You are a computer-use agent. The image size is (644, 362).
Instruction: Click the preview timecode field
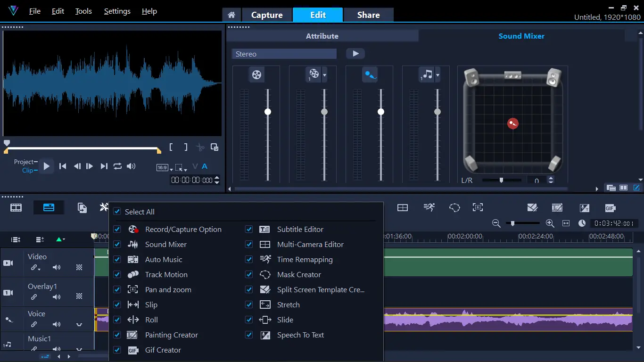pyautogui.click(x=192, y=180)
